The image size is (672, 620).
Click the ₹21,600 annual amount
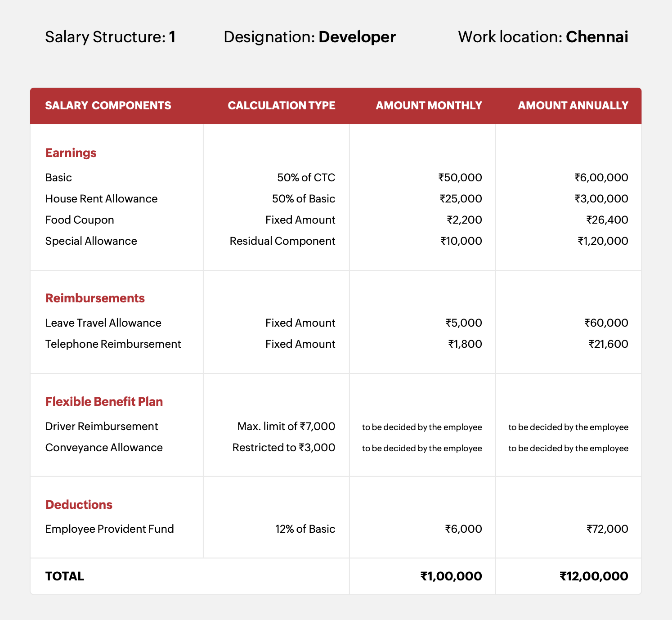pyautogui.click(x=609, y=344)
